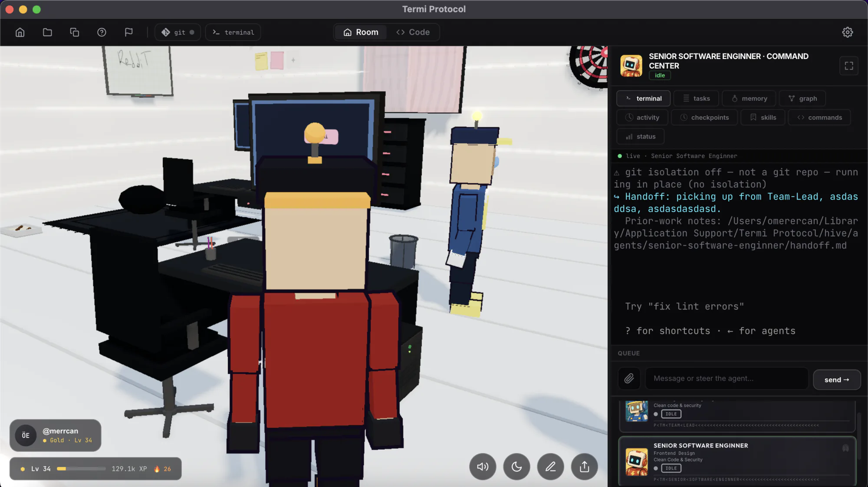Viewport: 868px width, 487px height.
Task: Open the memory tab
Action: [749, 99]
